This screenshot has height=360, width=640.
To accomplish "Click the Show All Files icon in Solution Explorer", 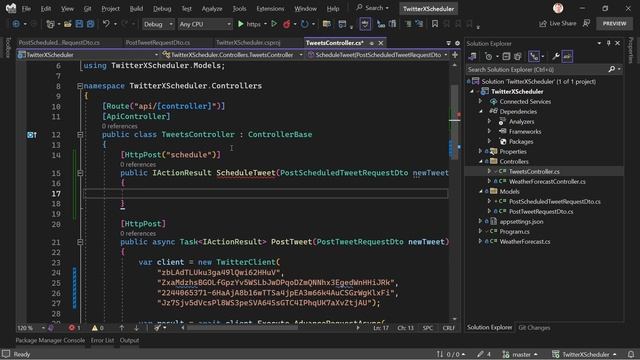I will (x=518, y=56).
